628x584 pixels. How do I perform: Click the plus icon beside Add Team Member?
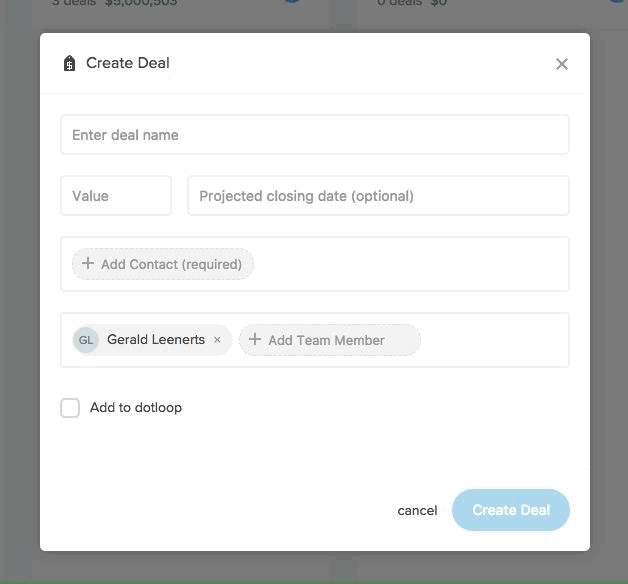pos(255,340)
